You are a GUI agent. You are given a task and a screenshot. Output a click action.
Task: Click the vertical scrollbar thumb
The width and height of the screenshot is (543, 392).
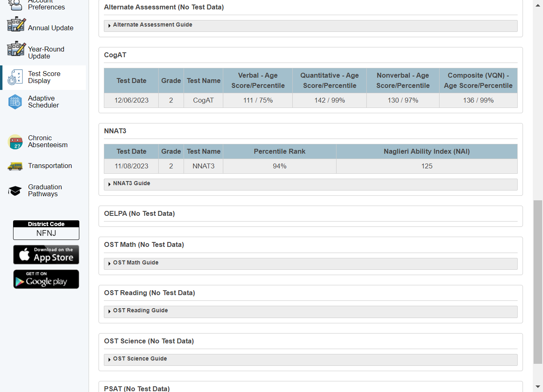coord(538,282)
